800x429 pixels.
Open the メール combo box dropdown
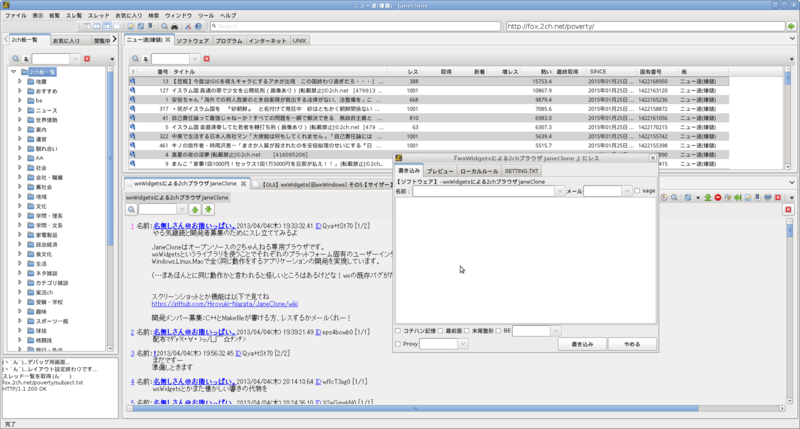coord(627,191)
